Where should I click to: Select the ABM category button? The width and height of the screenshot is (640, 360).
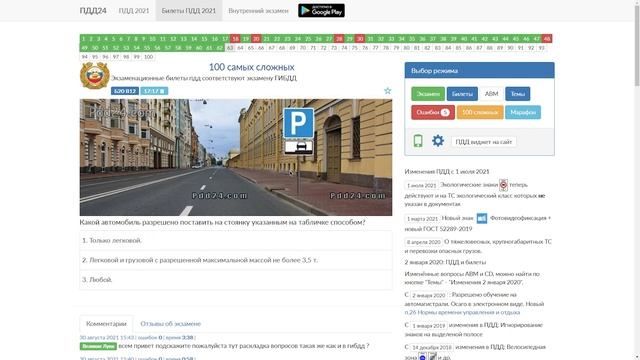(x=491, y=94)
